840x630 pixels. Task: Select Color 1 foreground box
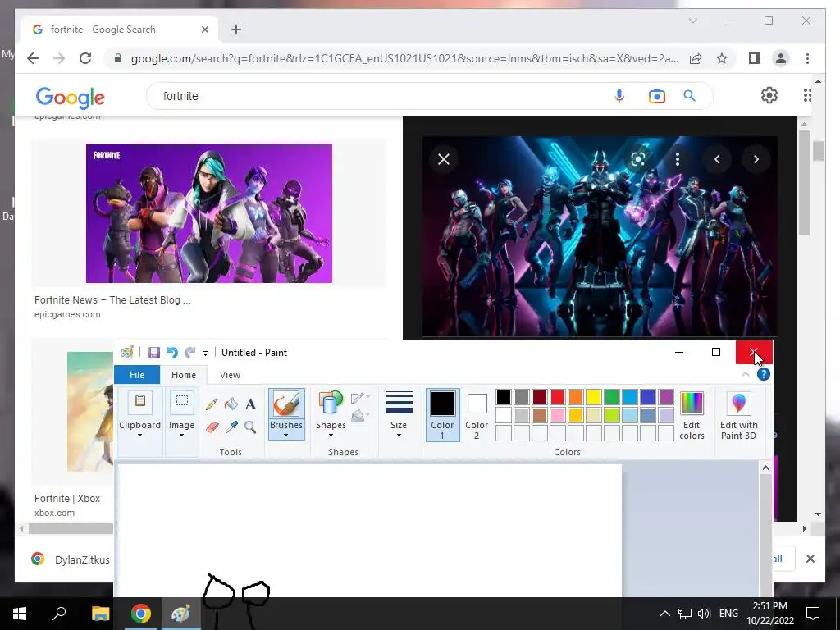coord(442,415)
